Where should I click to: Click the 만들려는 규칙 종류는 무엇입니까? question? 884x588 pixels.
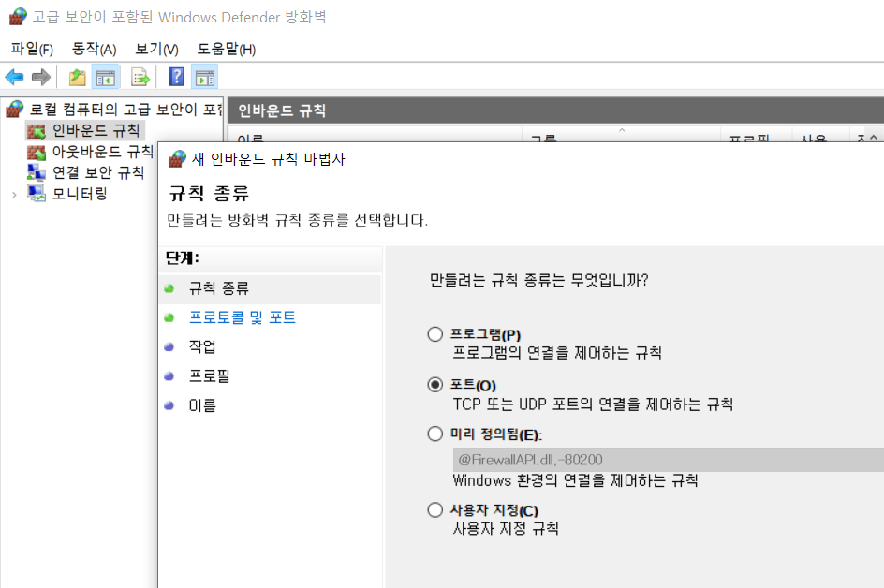(x=539, y=280)
